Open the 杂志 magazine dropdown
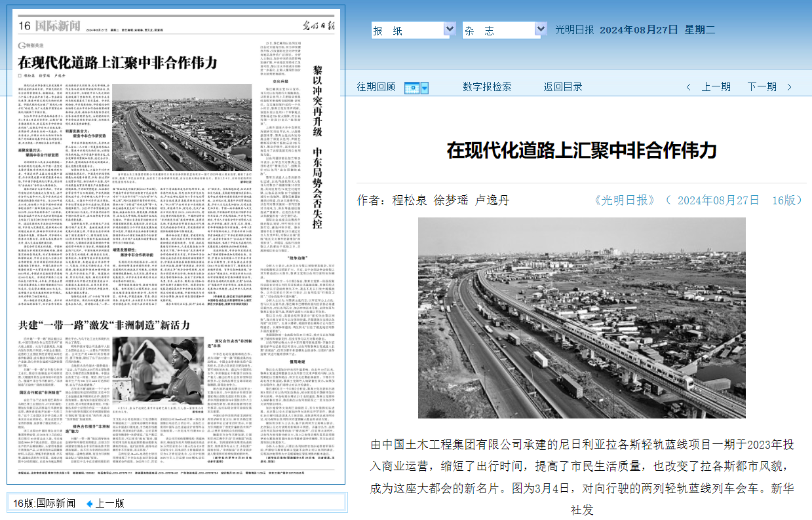This screenshot has width=812, height=520. [x=504, y=29]
